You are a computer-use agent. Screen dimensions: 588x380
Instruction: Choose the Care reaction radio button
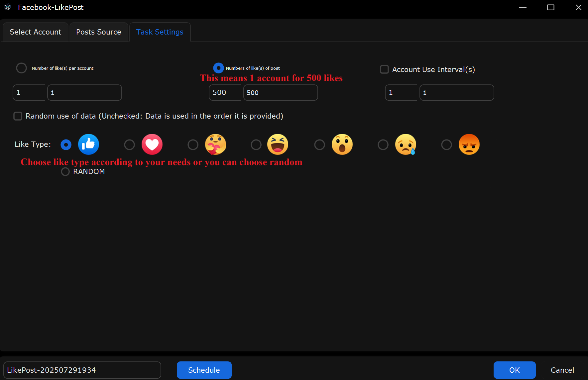tap(193, 144)
